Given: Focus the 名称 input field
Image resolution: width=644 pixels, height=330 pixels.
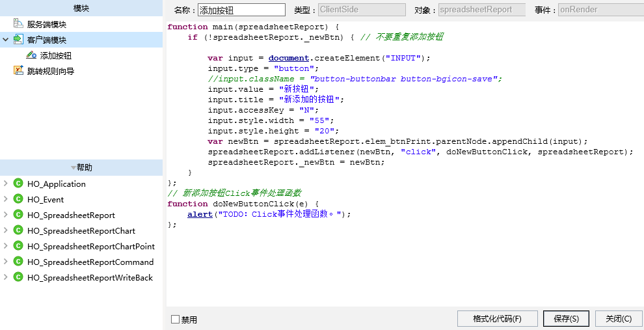Looking at the screenshot, I should (241, 10).
